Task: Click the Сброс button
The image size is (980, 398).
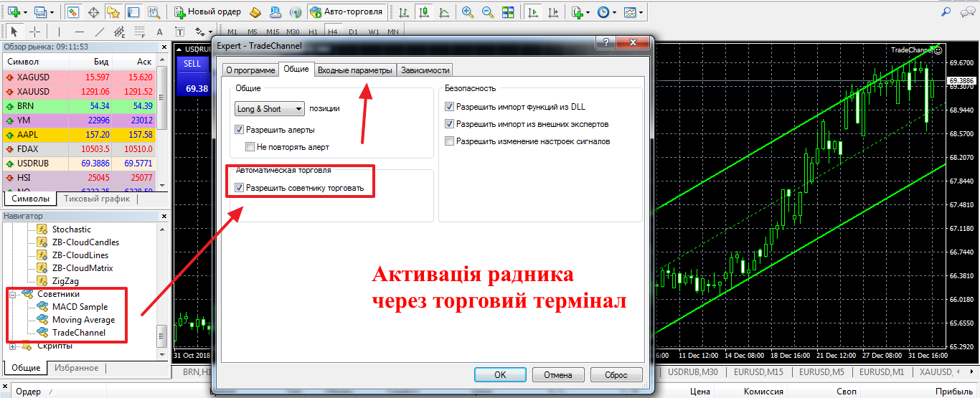Action: click(x=616, y=375)
